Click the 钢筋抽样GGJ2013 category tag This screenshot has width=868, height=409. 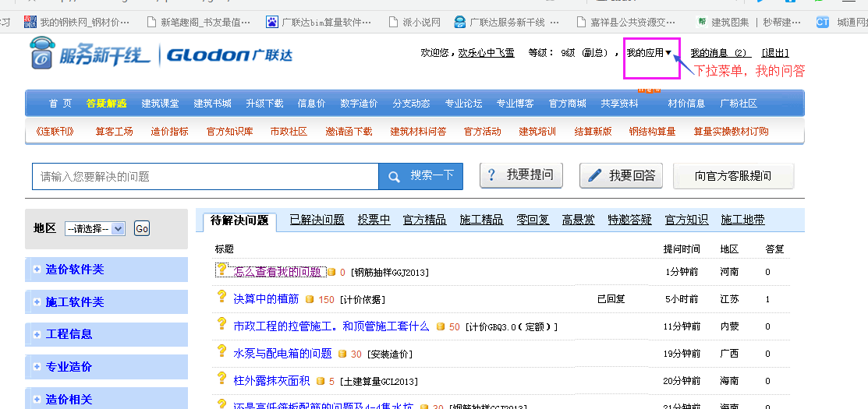[390, 273]
